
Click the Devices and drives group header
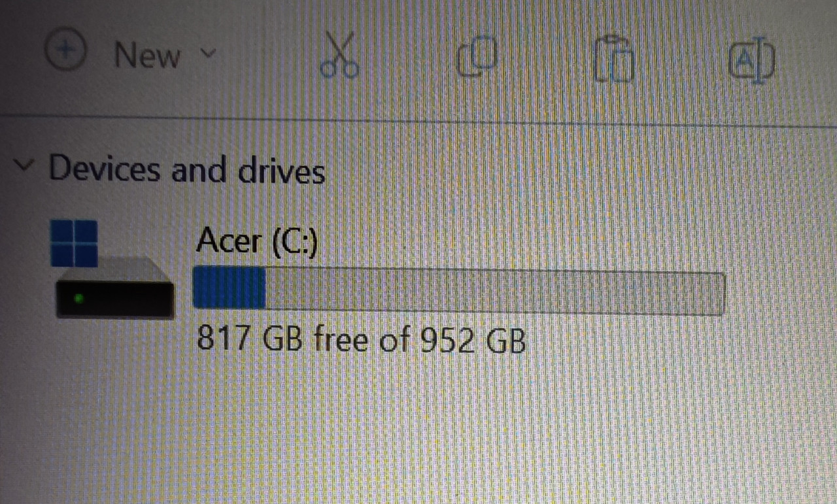[x=170, y=169]
